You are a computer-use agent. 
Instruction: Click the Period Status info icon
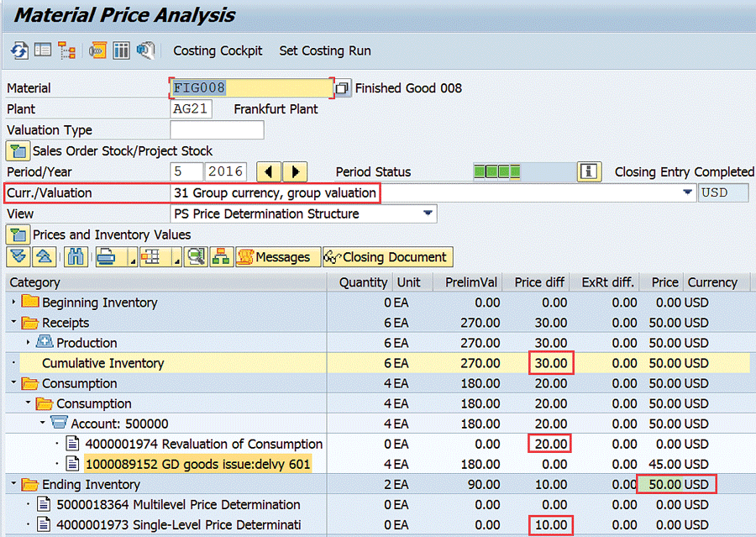[589, 171]
